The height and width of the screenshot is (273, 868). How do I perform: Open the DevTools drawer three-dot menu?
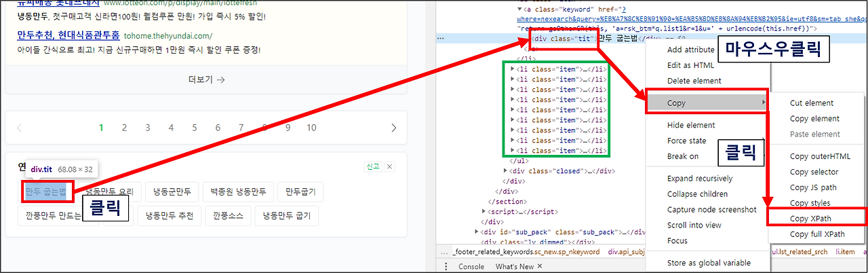tap(446, 266)
